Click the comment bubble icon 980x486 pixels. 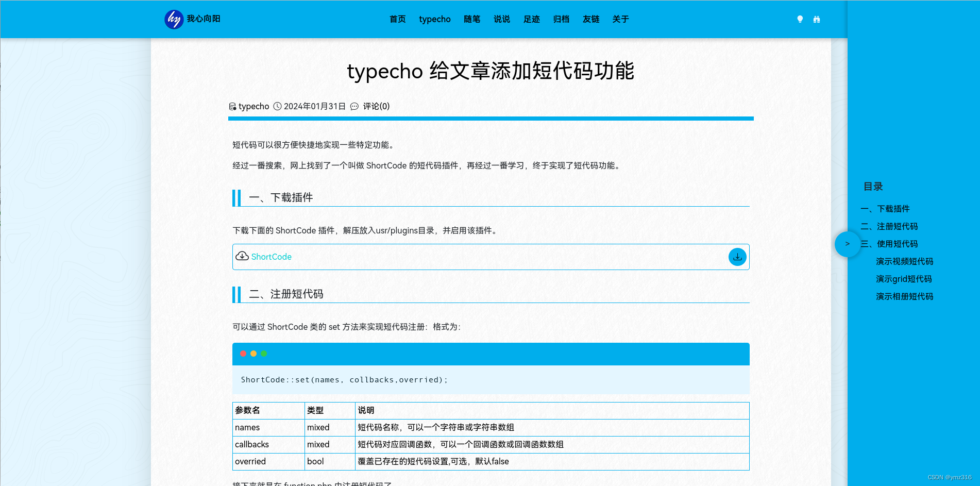(x=354, y=106)
